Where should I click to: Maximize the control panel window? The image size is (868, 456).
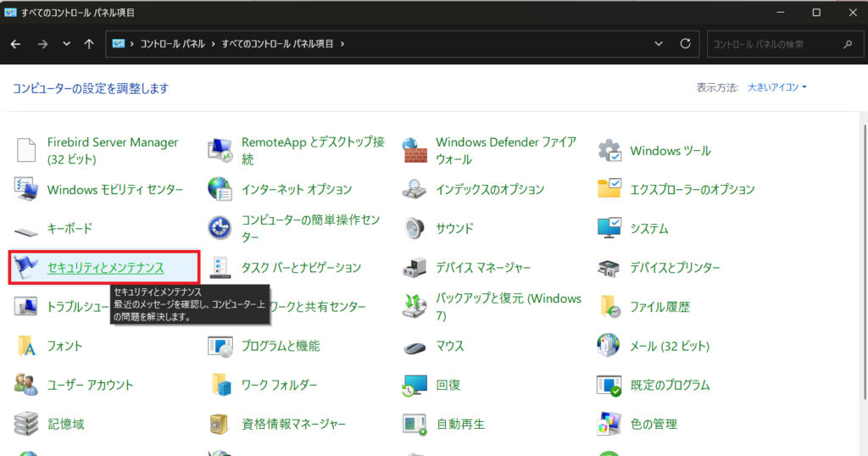click(816, 12)
